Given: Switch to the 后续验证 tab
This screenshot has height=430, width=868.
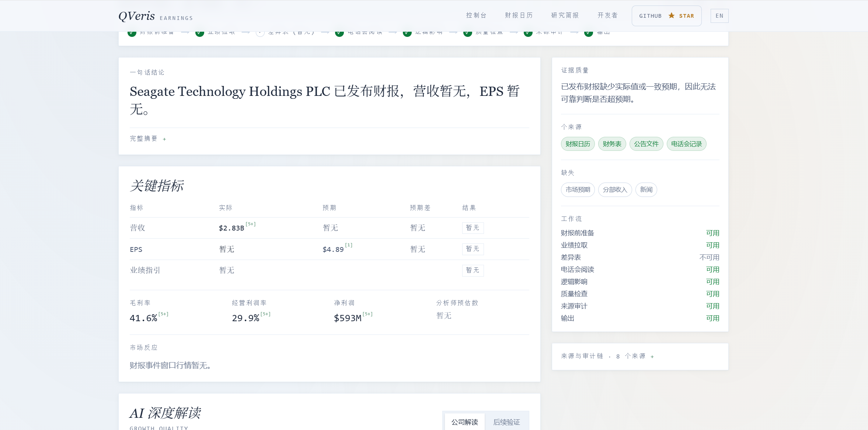Looking at the screenshot, I should (507, 422).
